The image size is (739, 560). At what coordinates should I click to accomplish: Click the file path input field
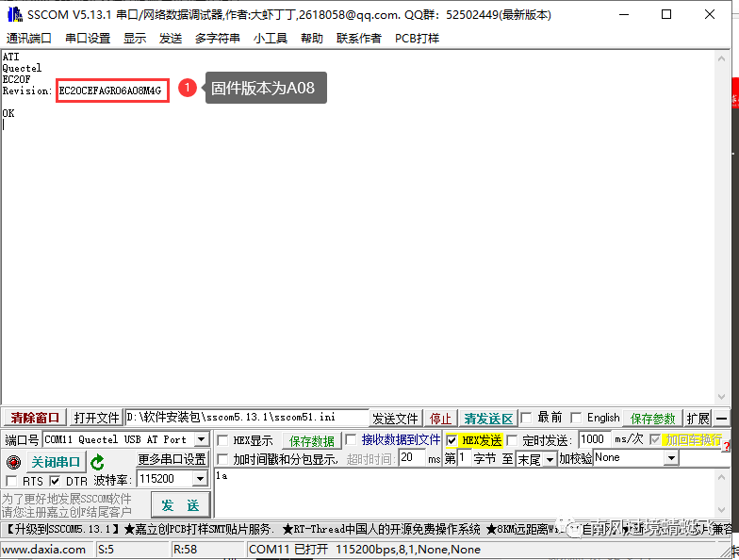click(x=247, y=418)
